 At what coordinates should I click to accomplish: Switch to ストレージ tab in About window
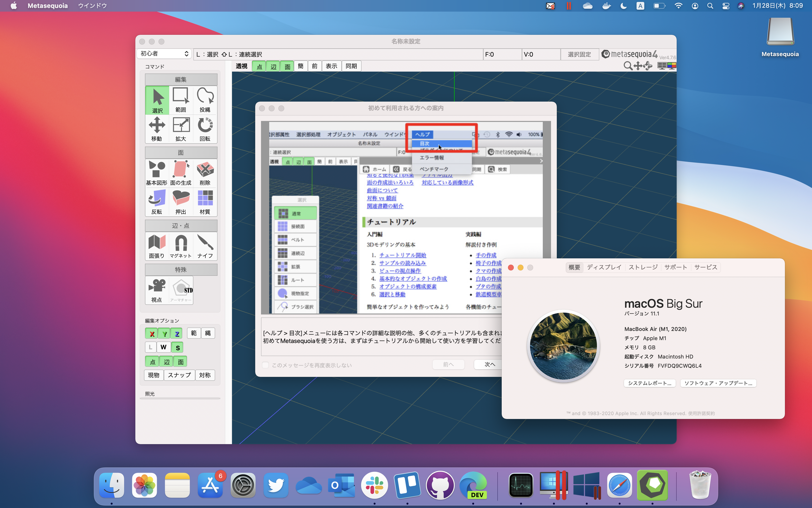pos(643,268)
